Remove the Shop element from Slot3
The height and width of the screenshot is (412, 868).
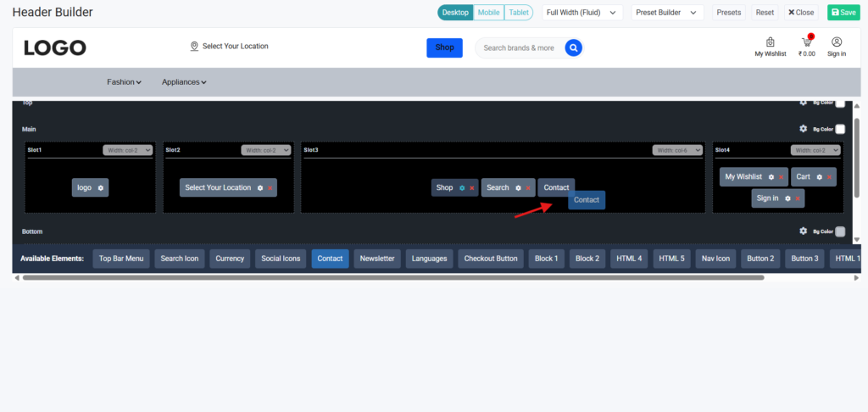tap(471, 188)
